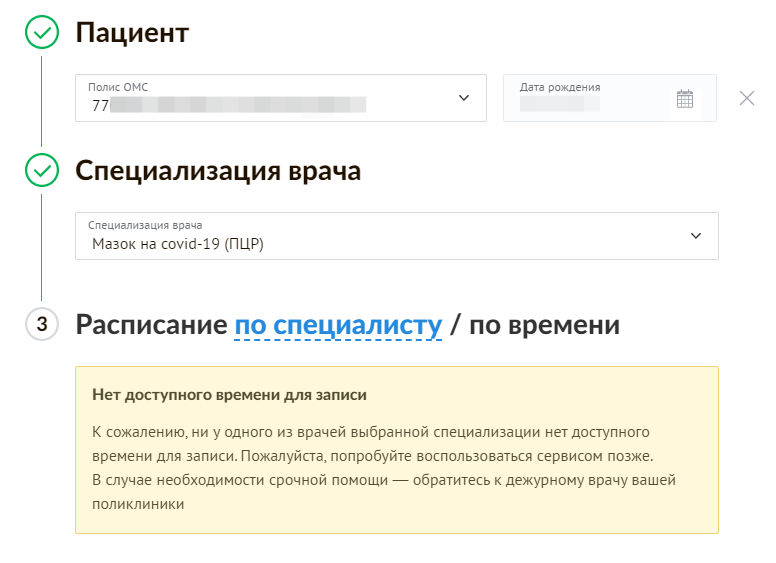Open the calendar date picker icon
The image size is (776, 563).
[685, 98]
